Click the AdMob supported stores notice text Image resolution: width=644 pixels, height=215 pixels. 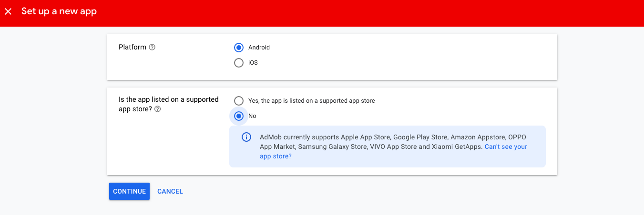pyautogui.click(x=393, y=147)
